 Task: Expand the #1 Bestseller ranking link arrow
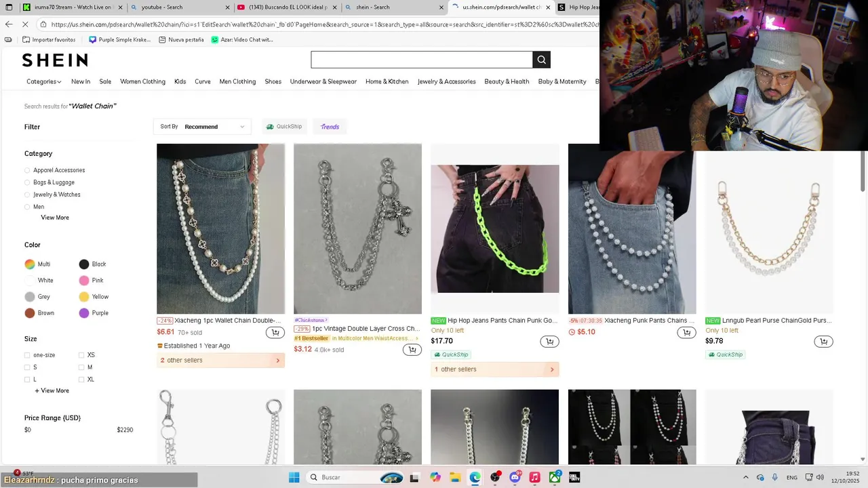(x=417, y=338)
